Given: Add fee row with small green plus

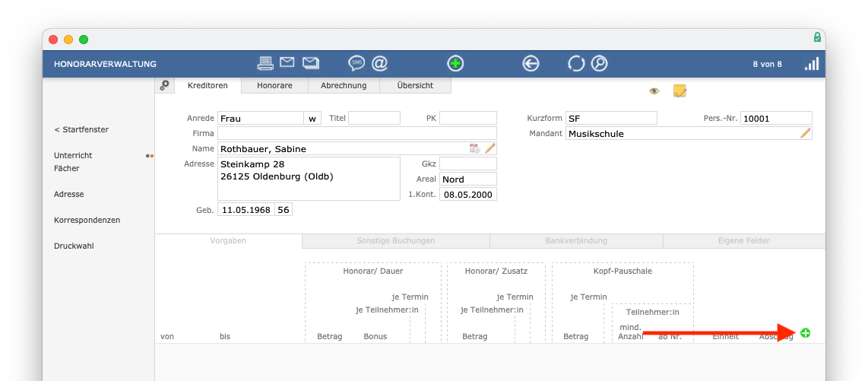Looking at the screenshot, I should (x=805, y=333).
